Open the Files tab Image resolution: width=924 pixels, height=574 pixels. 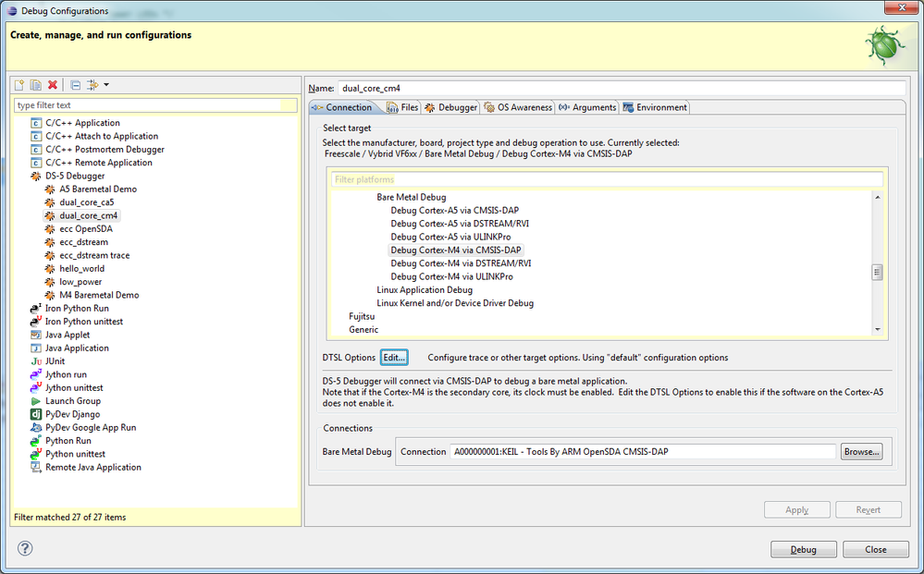click(402, 107)
